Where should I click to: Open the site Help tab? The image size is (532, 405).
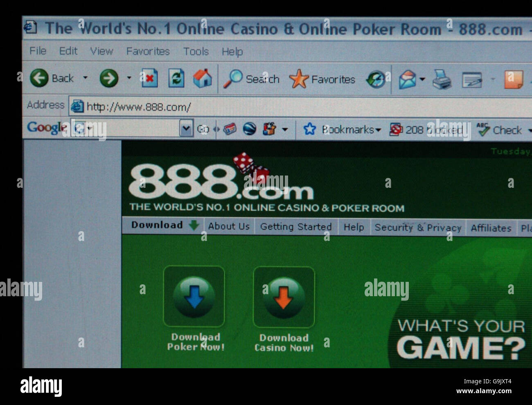pos(354,227)
